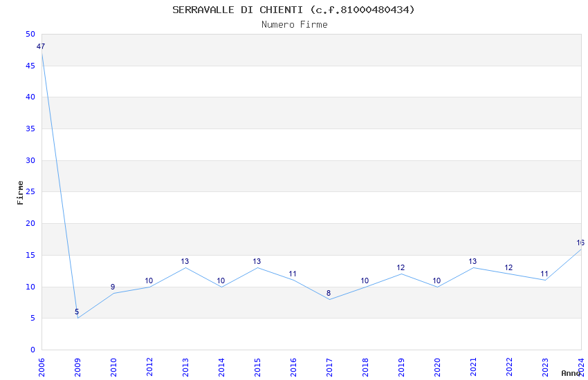Click the data value 5 above 2009
588x380 pixels.
pos(77,312)
